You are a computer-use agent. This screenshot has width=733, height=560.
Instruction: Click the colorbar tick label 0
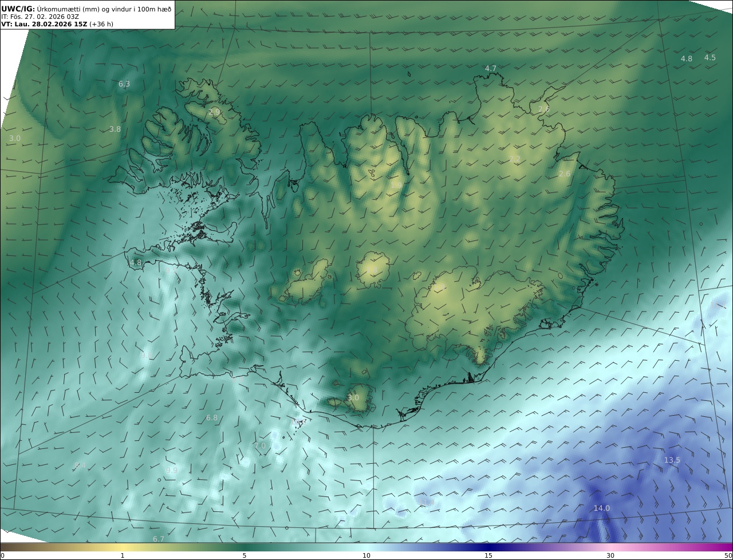(x=2, y=555)
